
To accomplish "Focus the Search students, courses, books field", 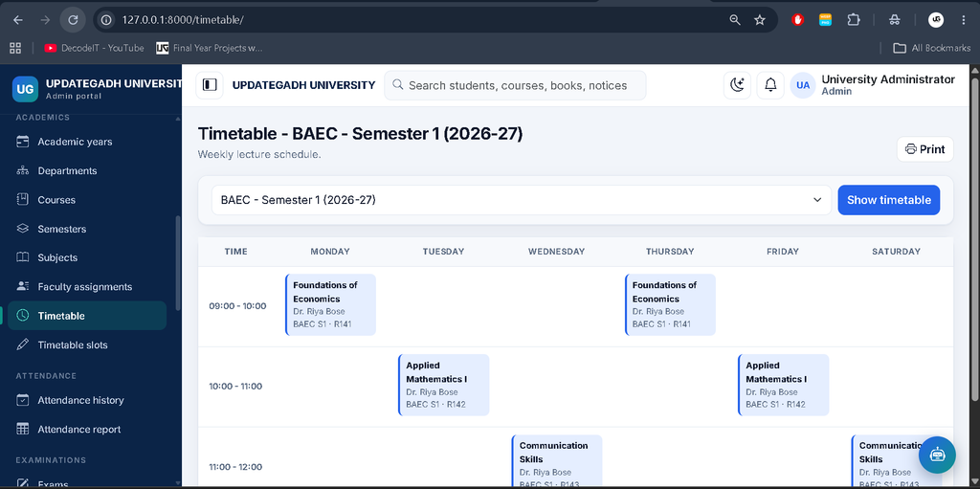I will [x=515, y=85].
